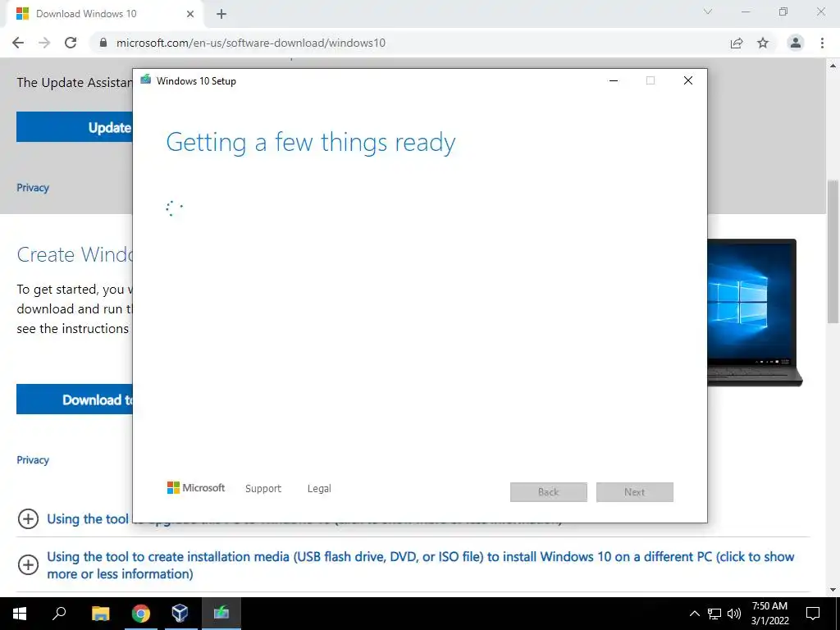
Task: Click the Chrome back arrow
Action: point(18,43)
